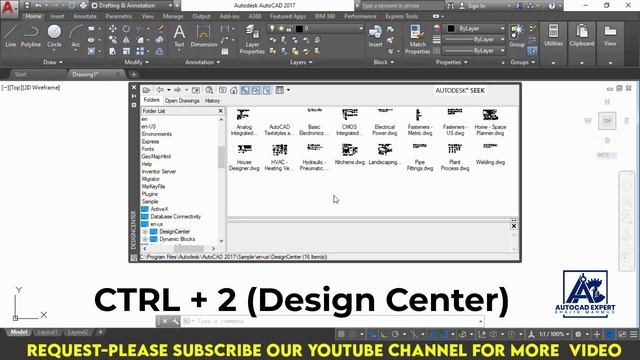Expand the Draw panel dropdown
The width and height of the screenshot is (640, 360).
click(53, 62)
